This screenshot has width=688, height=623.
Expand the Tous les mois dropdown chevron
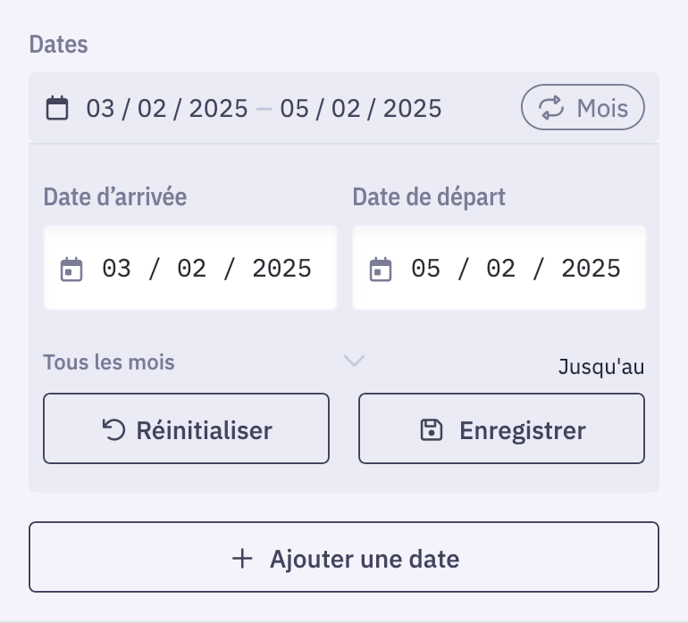pos(354,361)
